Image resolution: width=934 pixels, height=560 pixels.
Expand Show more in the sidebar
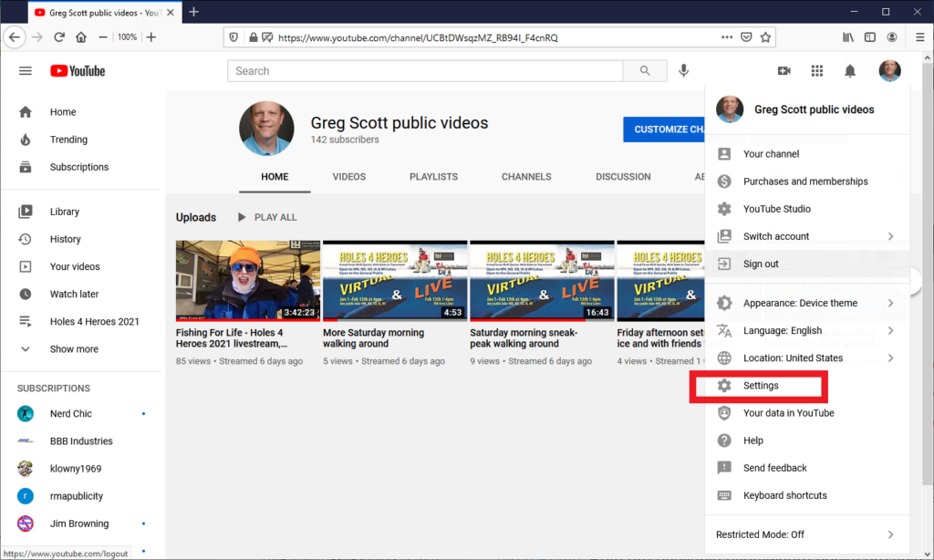81,349
